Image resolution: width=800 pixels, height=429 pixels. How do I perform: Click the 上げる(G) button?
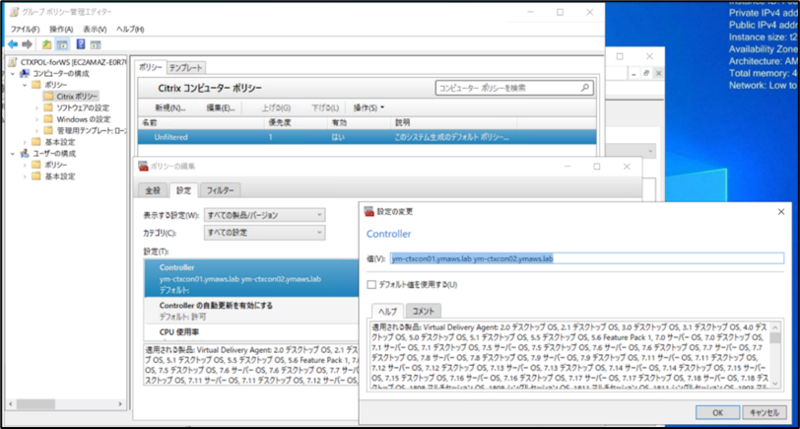(276, 108)
